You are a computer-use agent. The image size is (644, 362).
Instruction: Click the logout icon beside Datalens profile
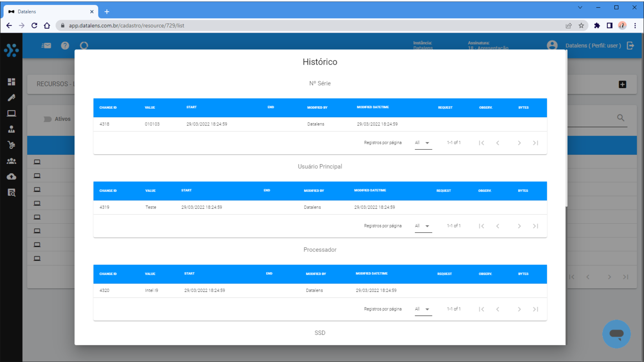[x=631, y=46]
